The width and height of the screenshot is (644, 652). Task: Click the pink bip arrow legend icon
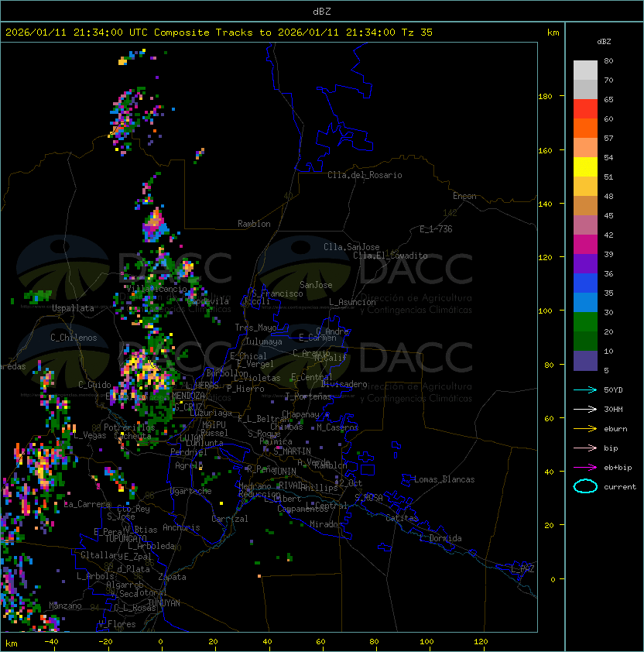point(585,448)
